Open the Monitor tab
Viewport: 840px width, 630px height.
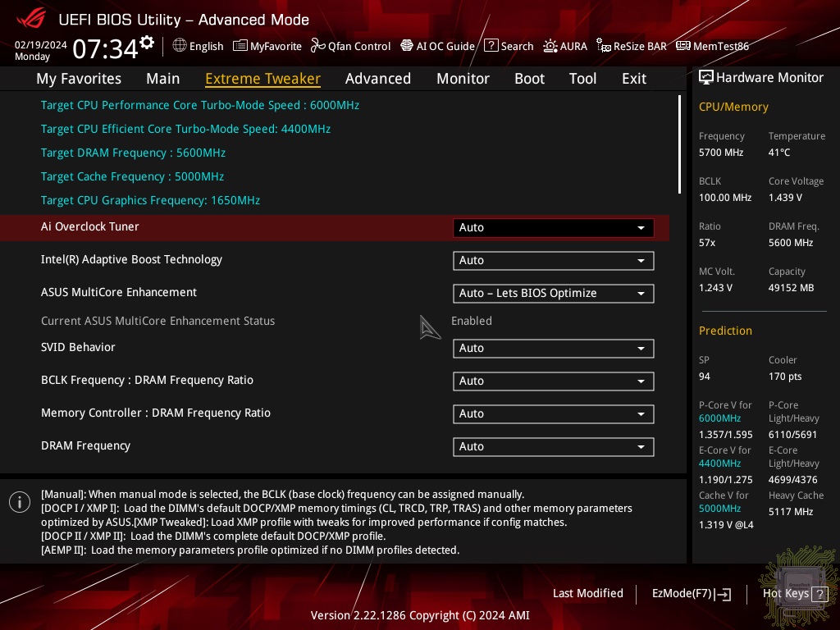[463, 79]
